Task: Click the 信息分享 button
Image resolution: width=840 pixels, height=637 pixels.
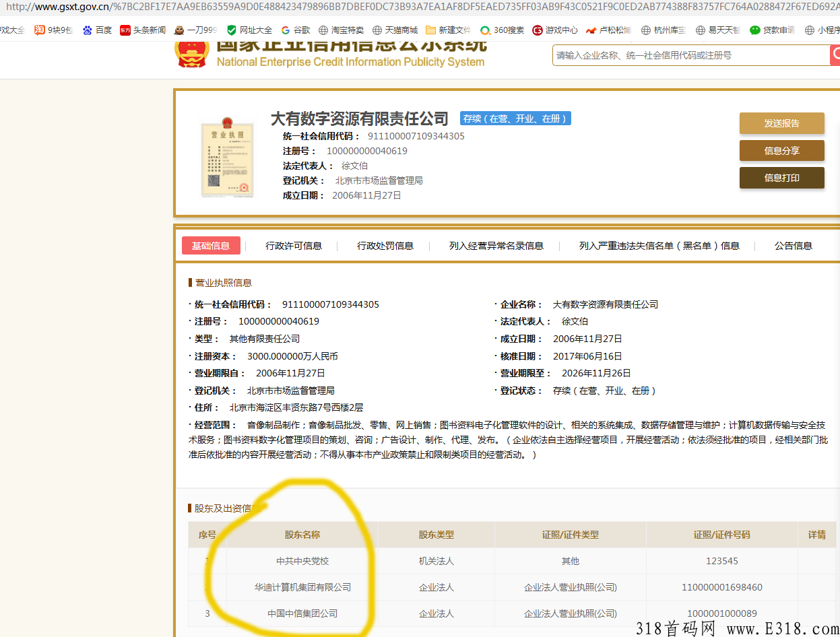Action: point(781,151)
